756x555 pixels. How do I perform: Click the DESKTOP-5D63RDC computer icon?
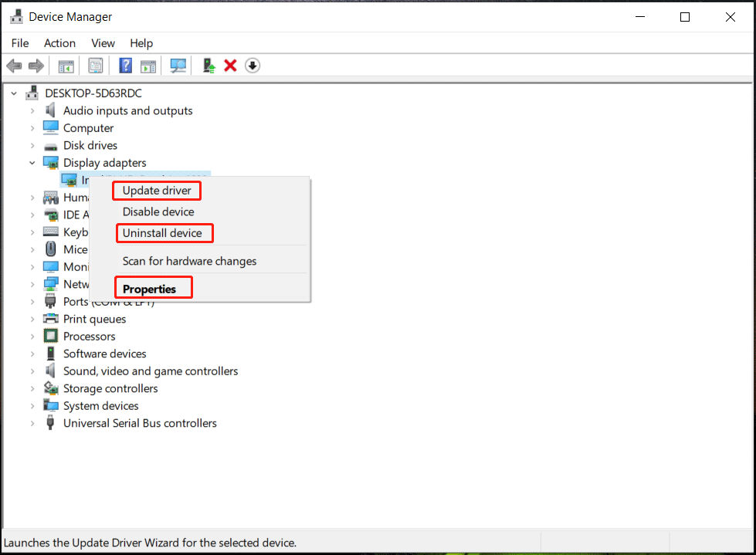(x=32, y=93)
